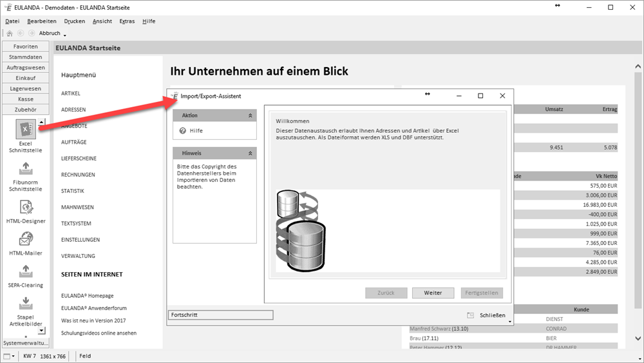This screenshot has height=363, width=644.
Task: Collapse the Hinweis panel
Action: [x=250, y=153]
